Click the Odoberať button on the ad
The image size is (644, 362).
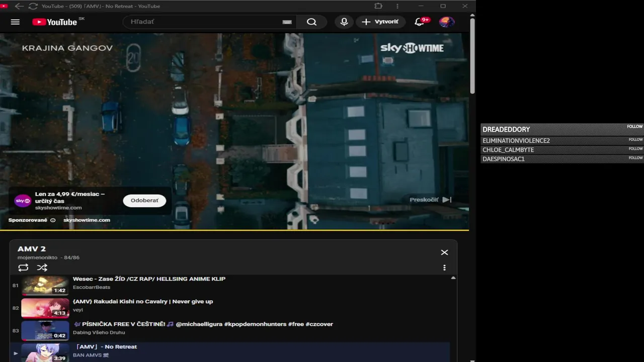tap(144, 201)
